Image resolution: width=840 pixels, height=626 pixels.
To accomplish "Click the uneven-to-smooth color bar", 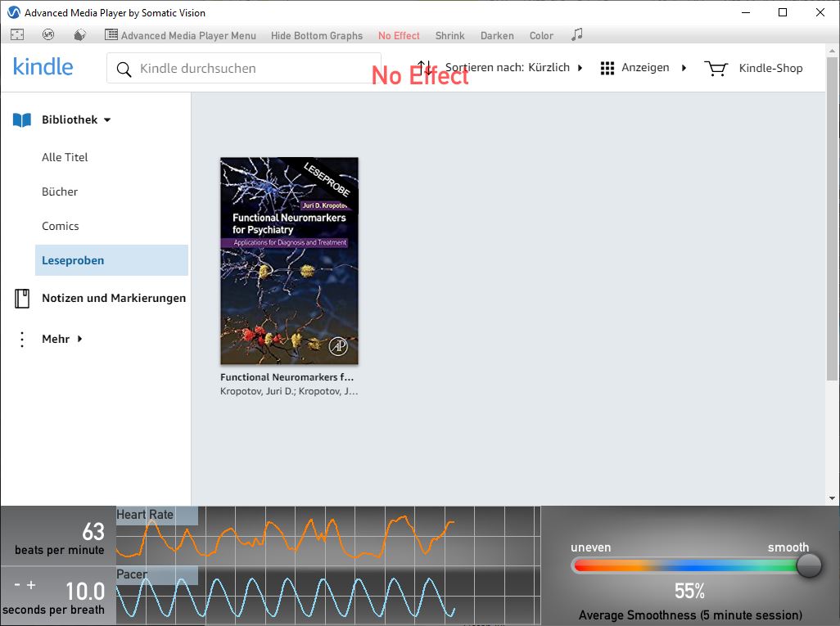I will [x=686, y=565].
